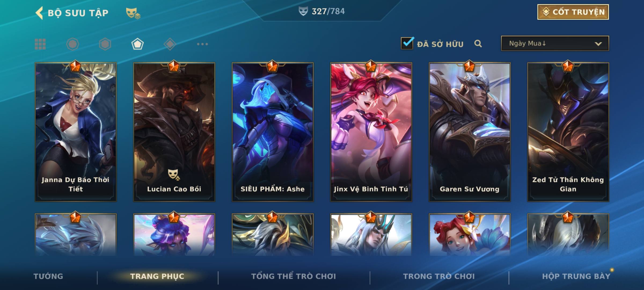The image size is (644, 290).
Task: Open the Garen Sư Vương skin card
Action: point(470,132)
